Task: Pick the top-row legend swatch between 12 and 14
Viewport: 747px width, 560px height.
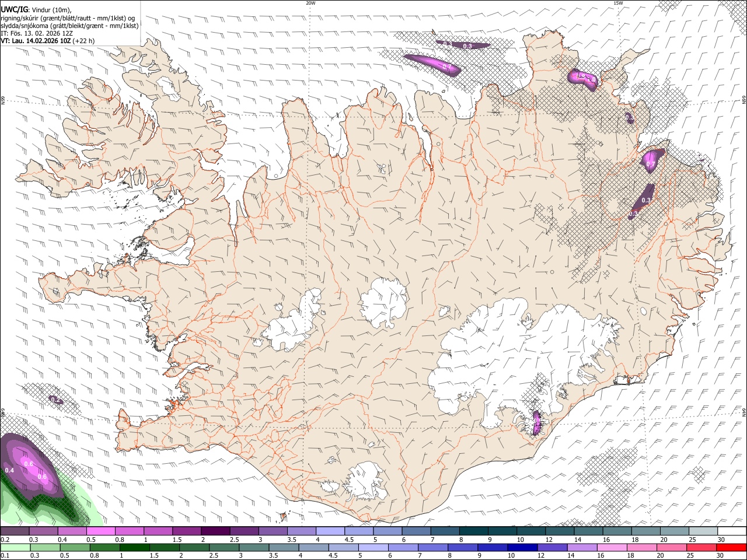Action: click(x=560, y=531)
